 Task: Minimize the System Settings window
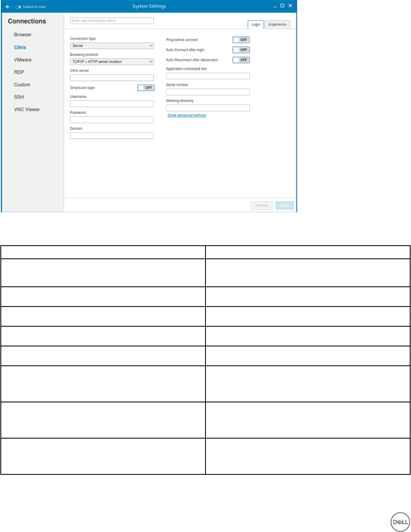[x=275, y=6]
